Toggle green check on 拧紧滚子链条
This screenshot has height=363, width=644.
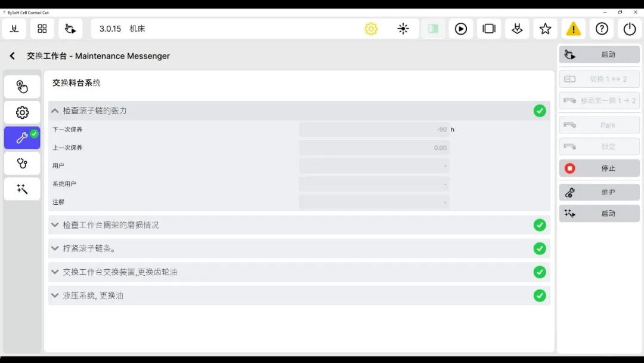pyautogui.click(x=540, y=248)
